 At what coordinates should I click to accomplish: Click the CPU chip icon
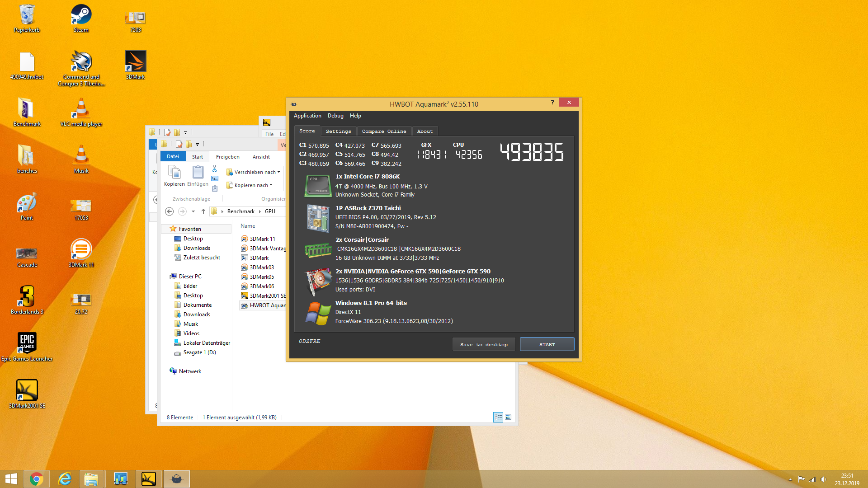click(x=318, y=186)
